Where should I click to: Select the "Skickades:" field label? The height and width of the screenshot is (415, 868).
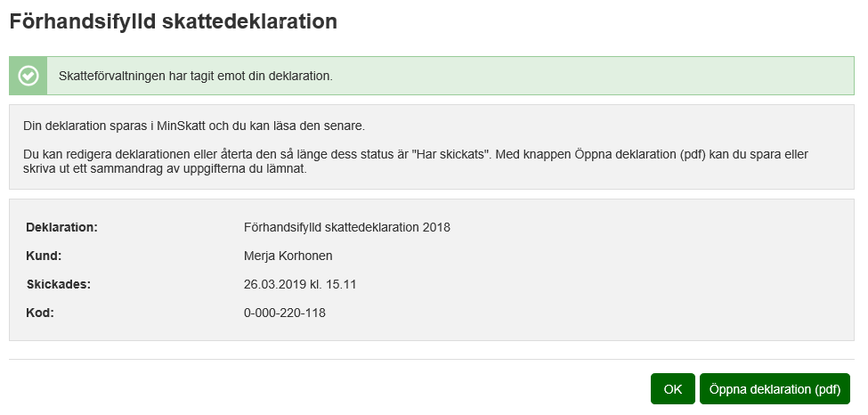coord(59,284)
